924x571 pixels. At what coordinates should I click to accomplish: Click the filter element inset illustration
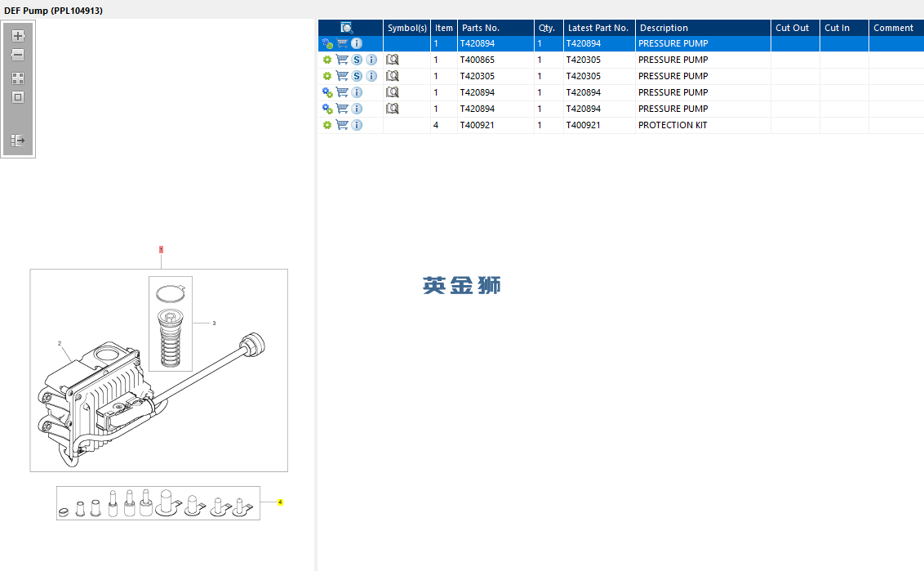pos(171,323)
